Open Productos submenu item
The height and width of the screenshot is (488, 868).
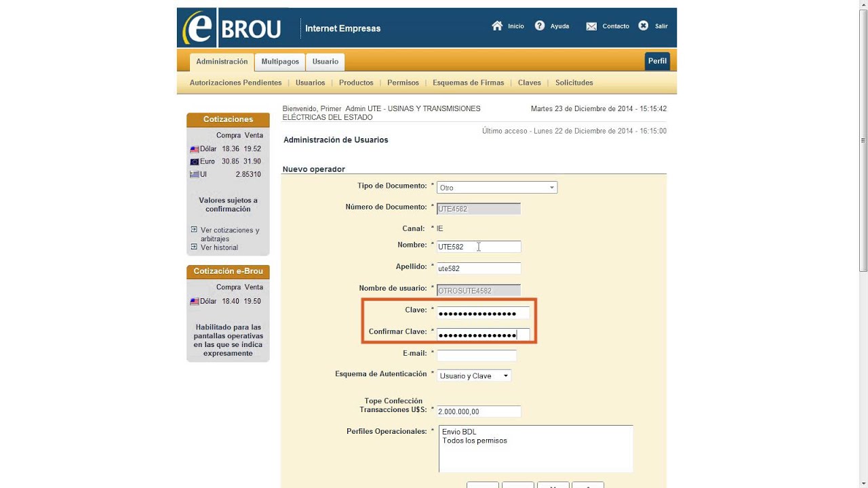[x=356, y=83]
